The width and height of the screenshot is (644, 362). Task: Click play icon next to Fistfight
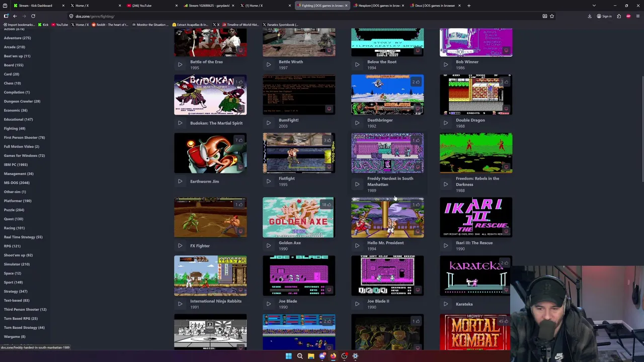269,182
